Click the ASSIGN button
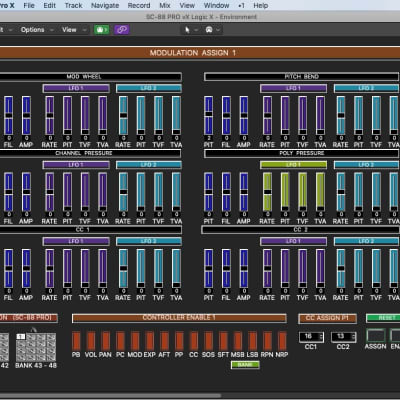400x400 pixels. tap(376, 336)
